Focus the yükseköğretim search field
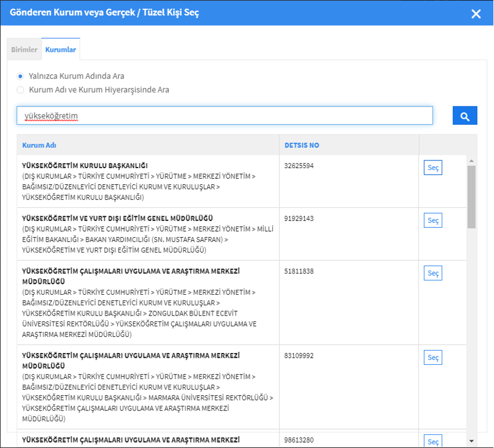 click(225, 115)
